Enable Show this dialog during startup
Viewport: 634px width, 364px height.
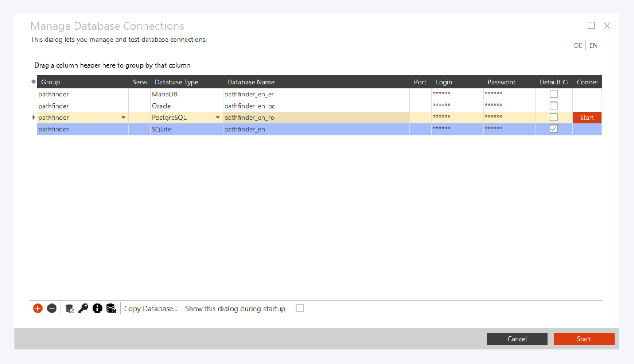pyautogui.click(x=300, y=308)
